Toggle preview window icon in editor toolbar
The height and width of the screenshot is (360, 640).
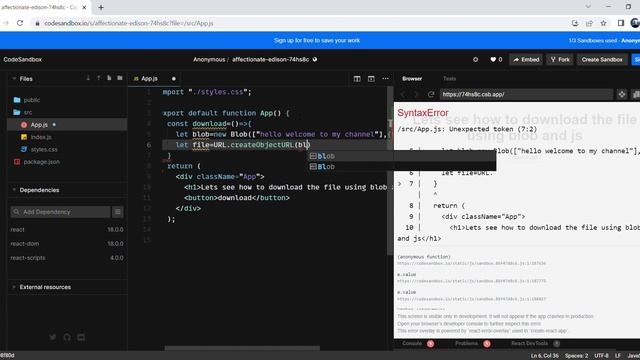(371, 78)
